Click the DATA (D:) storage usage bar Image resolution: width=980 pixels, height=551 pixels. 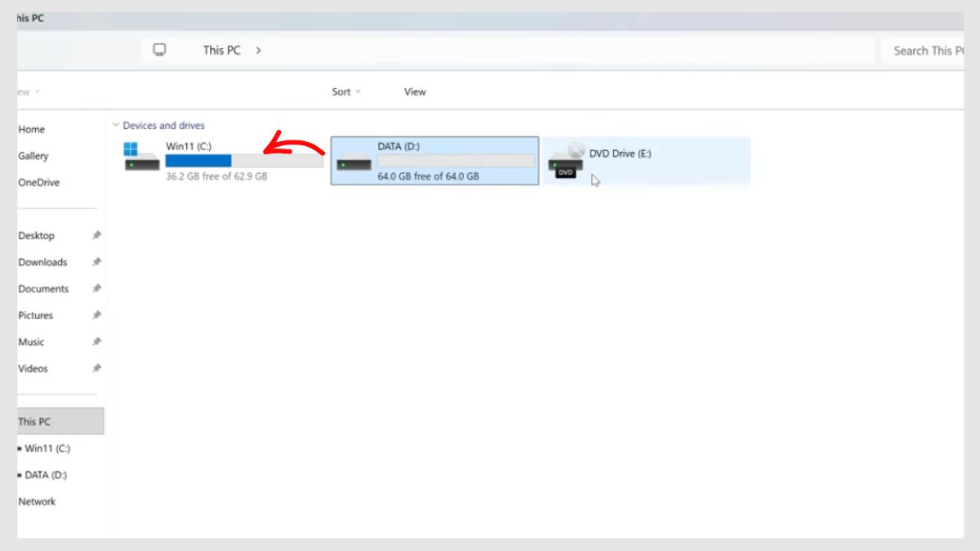pos(456,161)
